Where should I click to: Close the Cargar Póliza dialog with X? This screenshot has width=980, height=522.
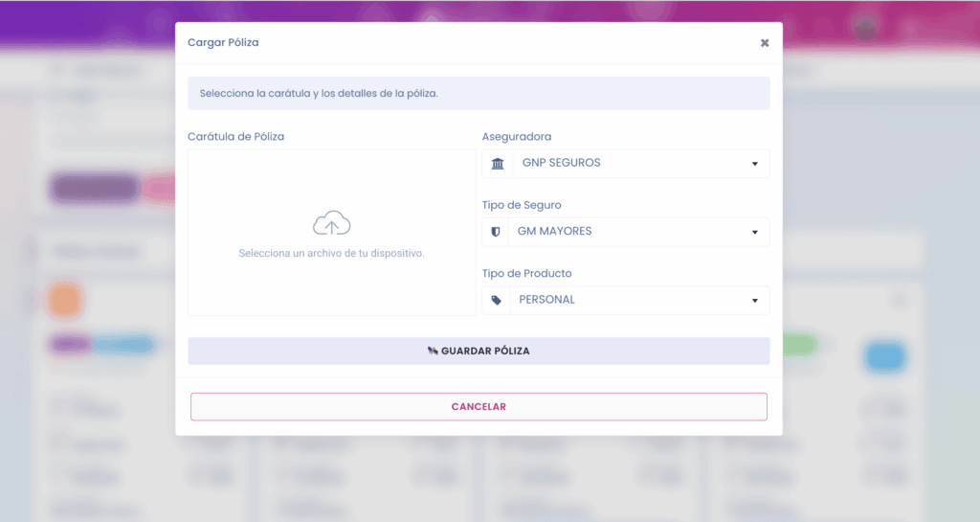click(765, 43)
